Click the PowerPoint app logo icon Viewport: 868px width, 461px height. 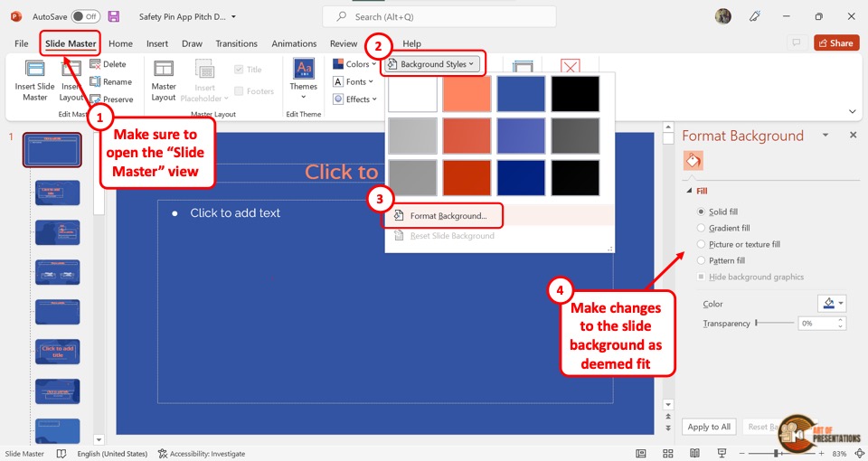[16, 16]
